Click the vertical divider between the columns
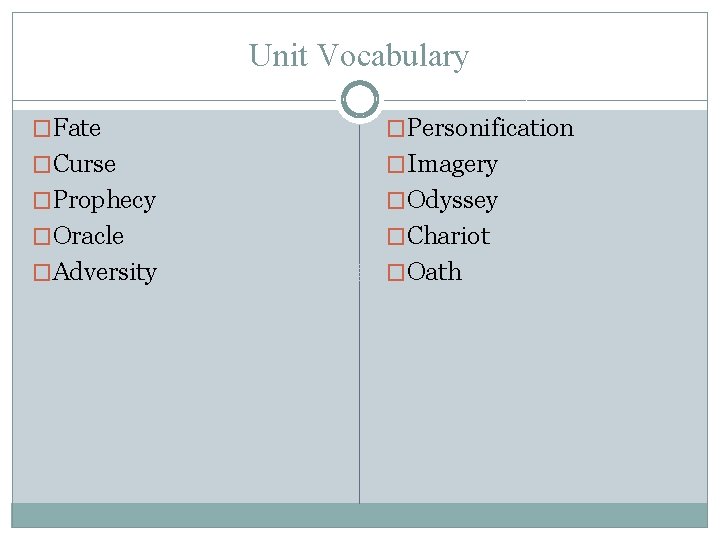The width and height of the screenshot is (720, 540). [x=359, y=400]
